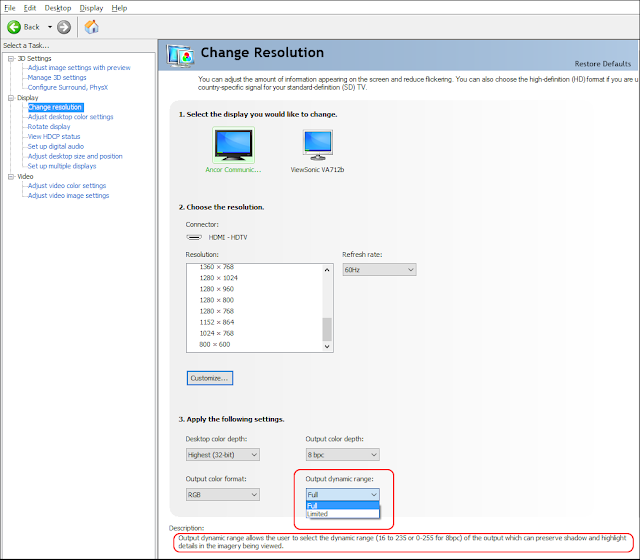Choose 1280 × 960 resolution
The width and height of the screenshot is (640, 560).
(216, 289)
